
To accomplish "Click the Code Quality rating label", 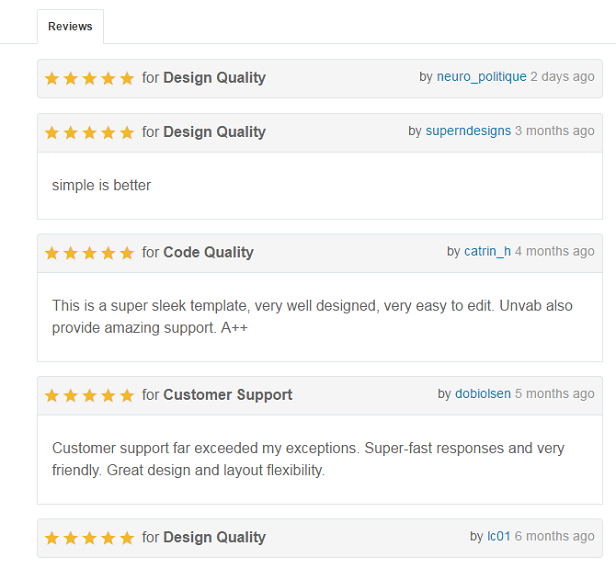I will (x=208, y=252).
